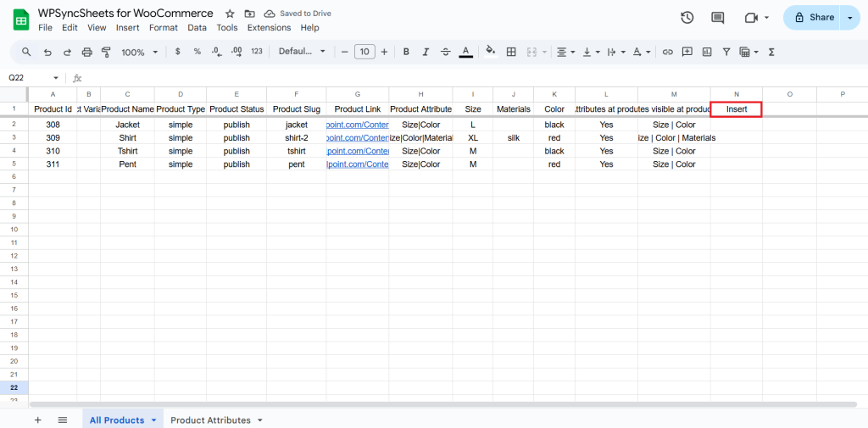Click the document title
This screenshot has height=428, width=868.
click(125, 13)
